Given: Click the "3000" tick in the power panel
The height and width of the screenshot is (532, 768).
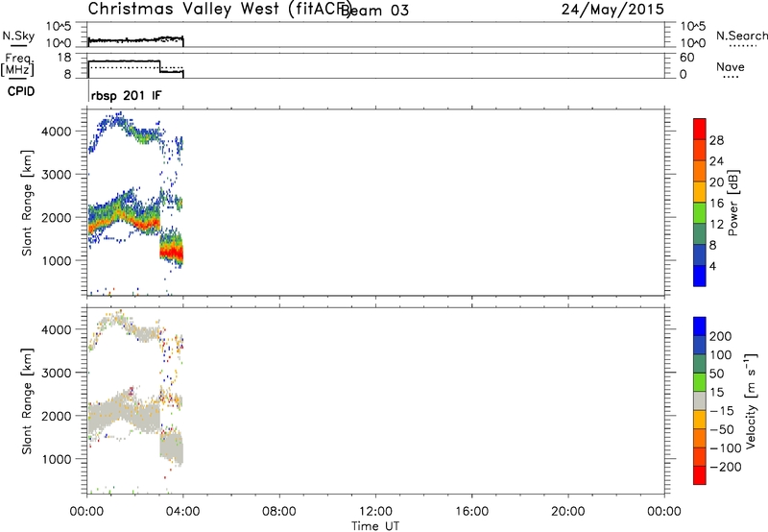Looking at the screenshot, I should point(57,175).
